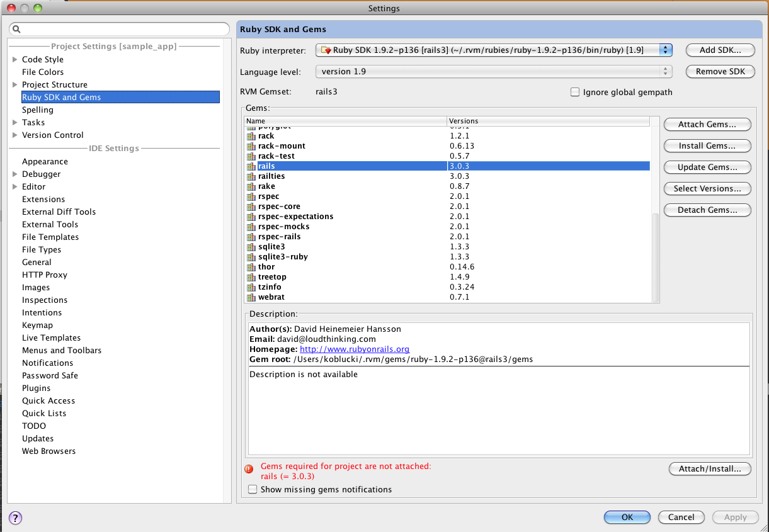The height and width of the screenshot is (532, 769).
Task: Open the Keymap settings page
Action: (37, 325)
